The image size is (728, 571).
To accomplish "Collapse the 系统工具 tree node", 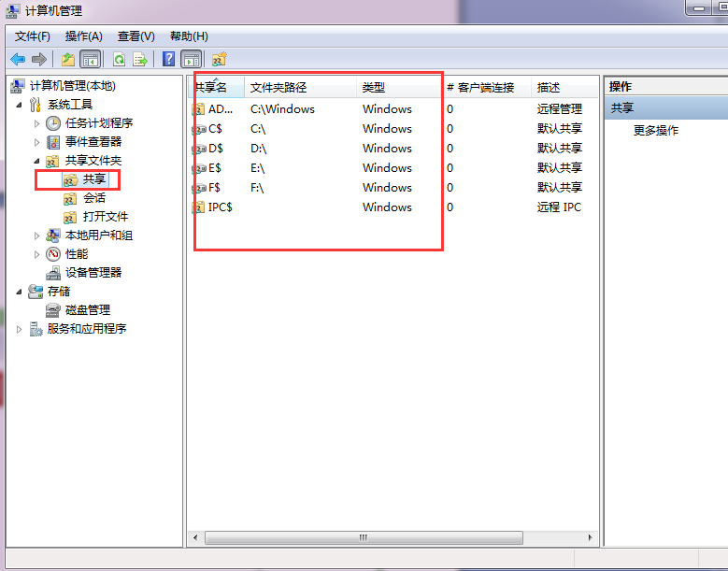I will coord(19,105).
